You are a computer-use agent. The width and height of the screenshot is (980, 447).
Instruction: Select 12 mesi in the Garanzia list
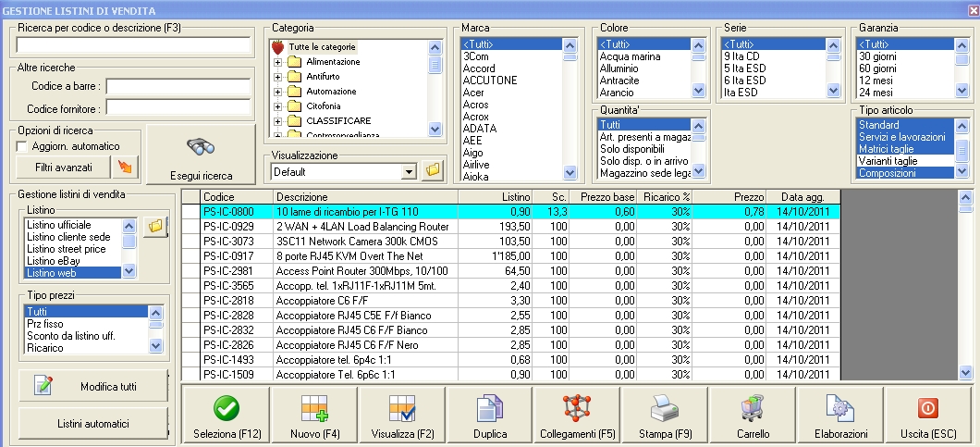[906, 81]
